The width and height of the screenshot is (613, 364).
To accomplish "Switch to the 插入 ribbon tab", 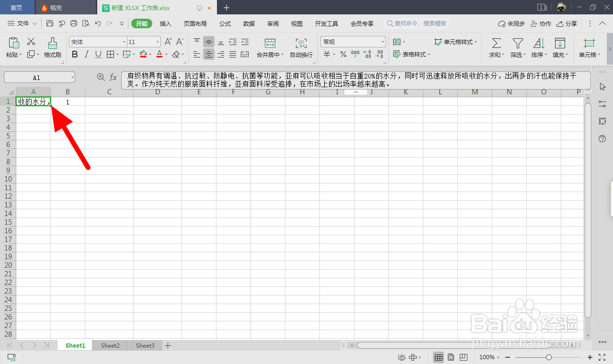I will point(165,23).
